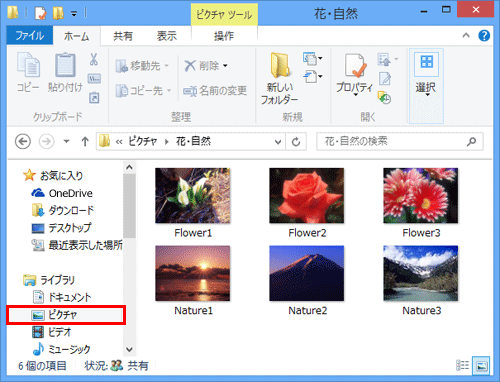Open Copy to (コピー先) dropdown

coord(143,90)
